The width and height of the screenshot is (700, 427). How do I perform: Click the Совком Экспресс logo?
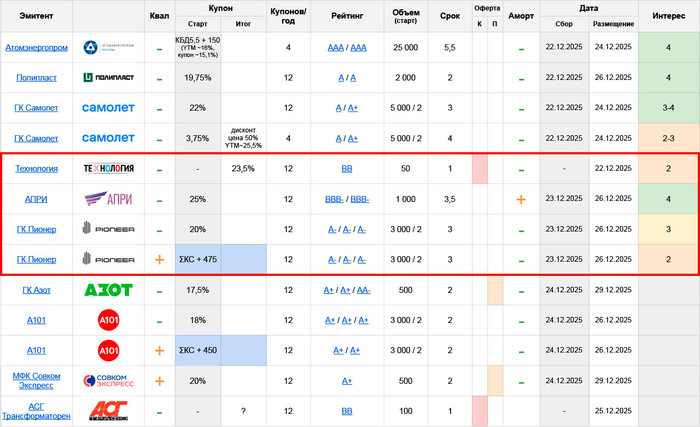pyautogui.click(x=107, y=380)
